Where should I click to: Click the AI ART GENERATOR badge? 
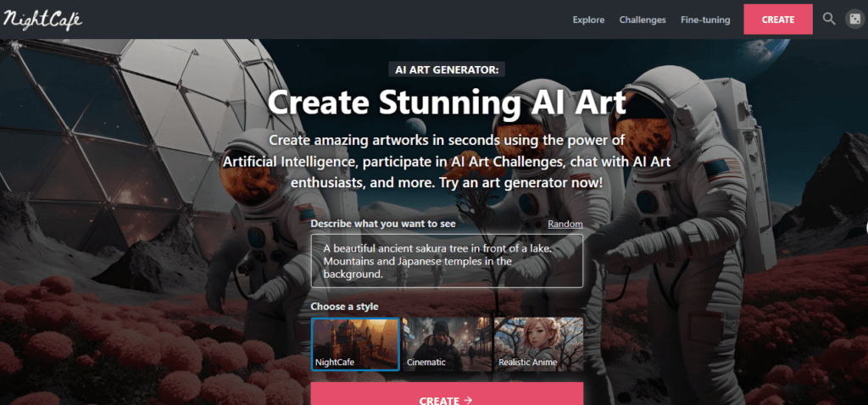[447, 69]
